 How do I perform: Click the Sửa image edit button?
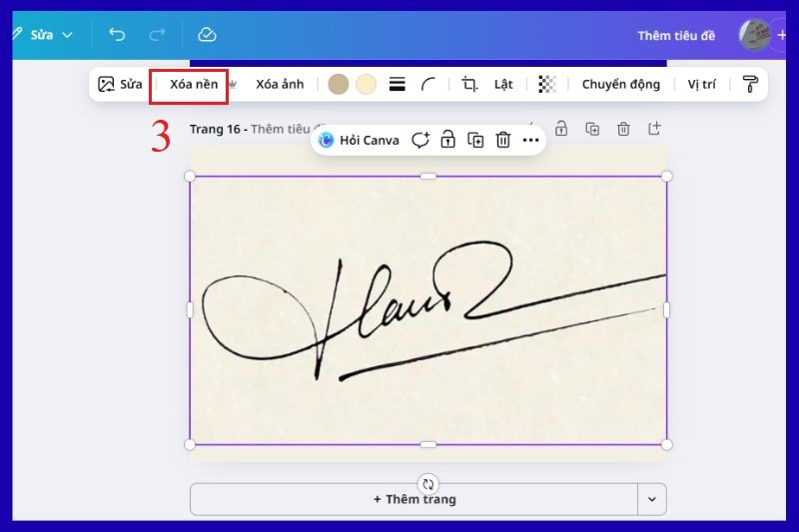click(120, 84)
